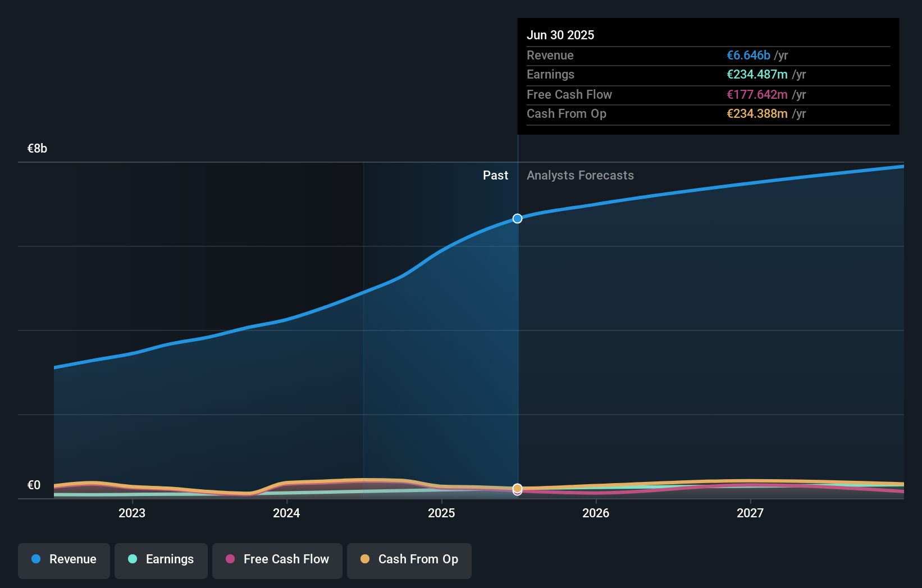This screenshot has height=588, width=922.
Task: Click the 2026 x-axis label
Action: [x=596, y=513]
